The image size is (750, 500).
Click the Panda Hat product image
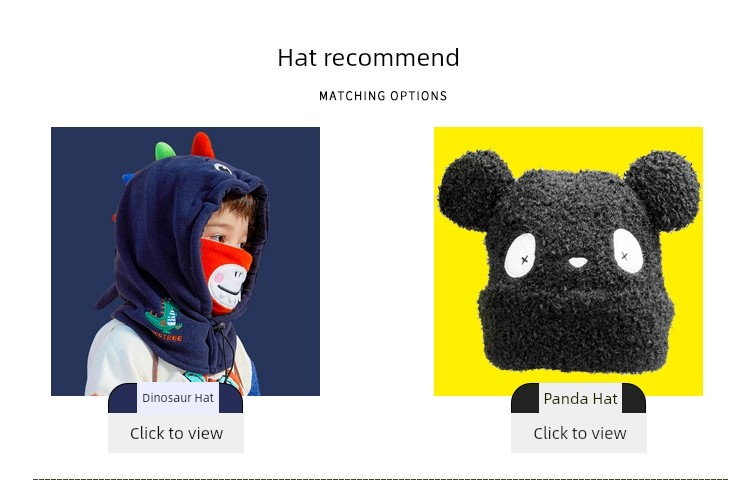568,261
